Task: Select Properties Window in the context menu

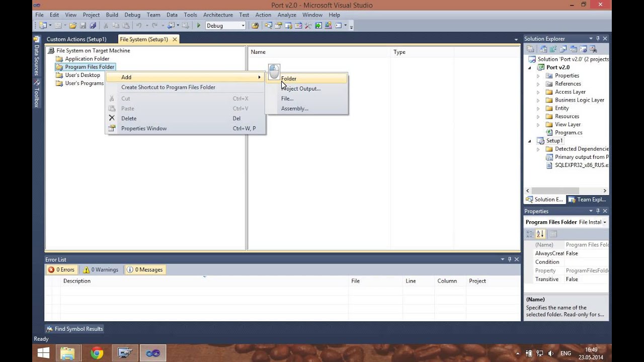Action: pos(185,129)
